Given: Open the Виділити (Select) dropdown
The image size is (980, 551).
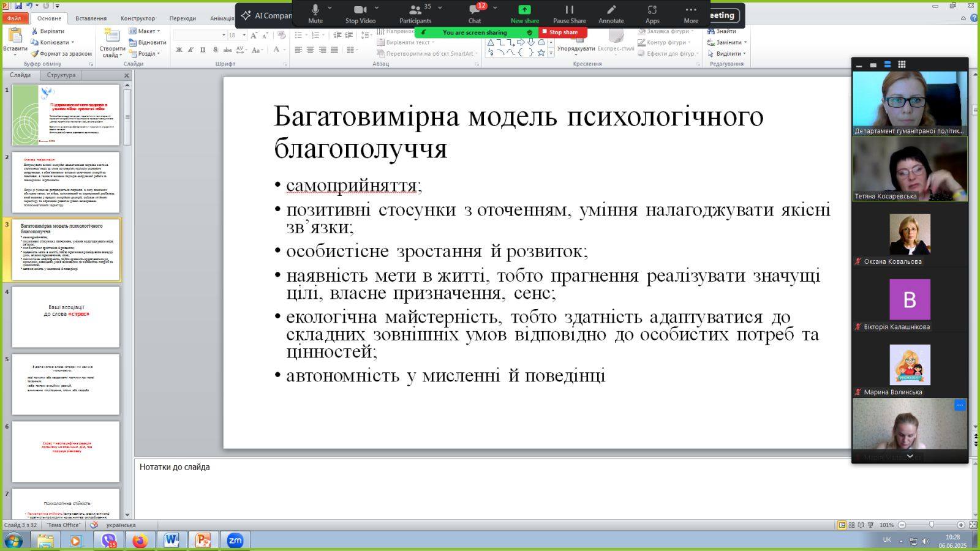Looking at the screenshot, I should point(726,54).
